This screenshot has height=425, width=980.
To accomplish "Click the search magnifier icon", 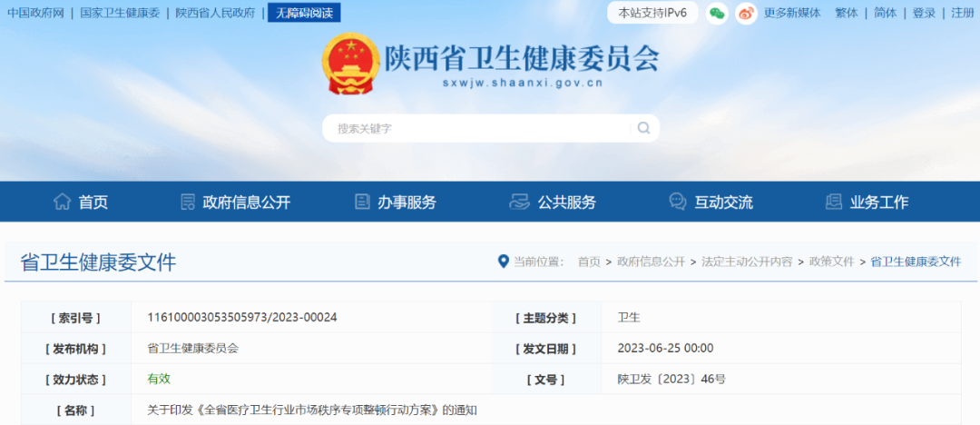I will [x=643, y=128].
